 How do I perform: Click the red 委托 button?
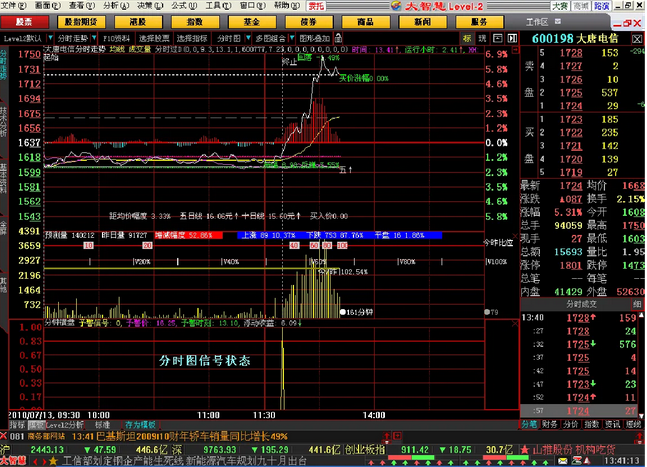[316, 6]
